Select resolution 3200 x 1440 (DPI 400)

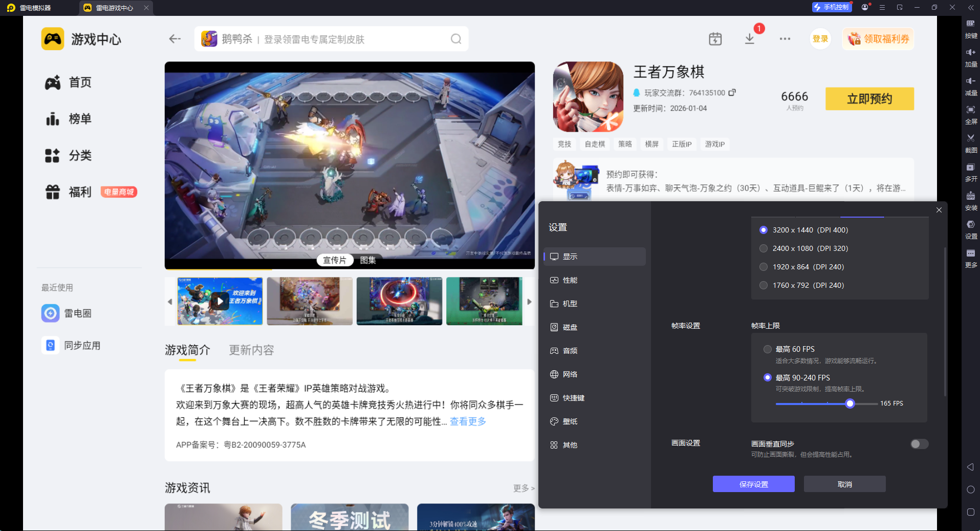coord(764,230)
